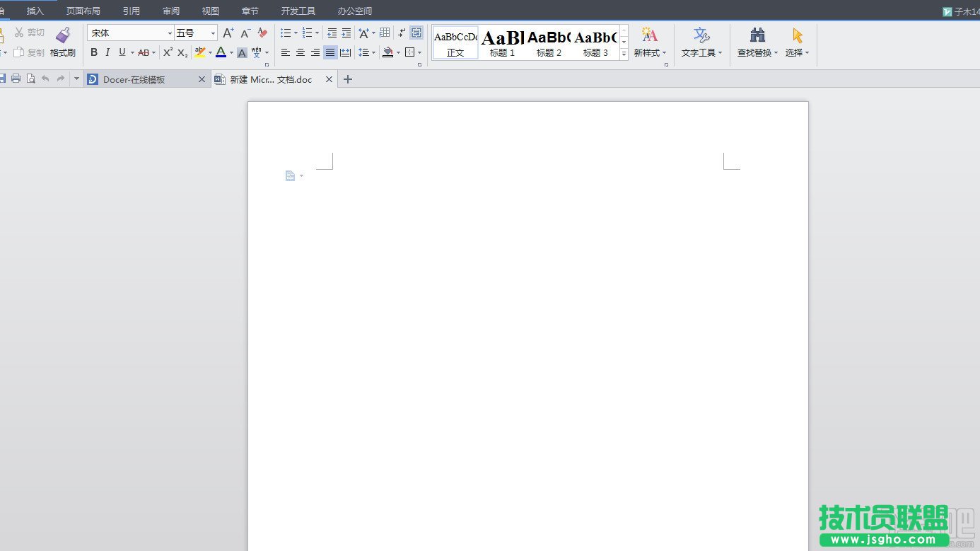The height and width of the screenshot is (551, 980).
Task: Click the 文字工具 button
Action: tap(701, 42)
